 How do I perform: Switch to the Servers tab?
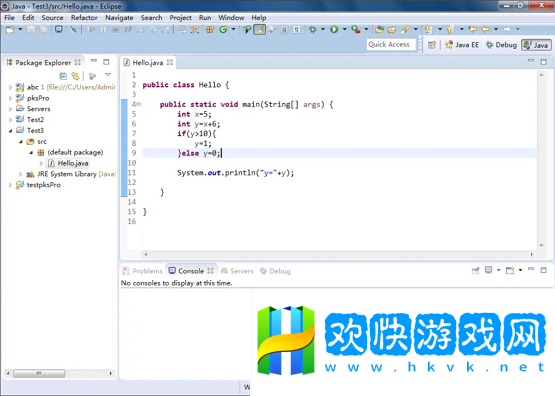[237, 271]
